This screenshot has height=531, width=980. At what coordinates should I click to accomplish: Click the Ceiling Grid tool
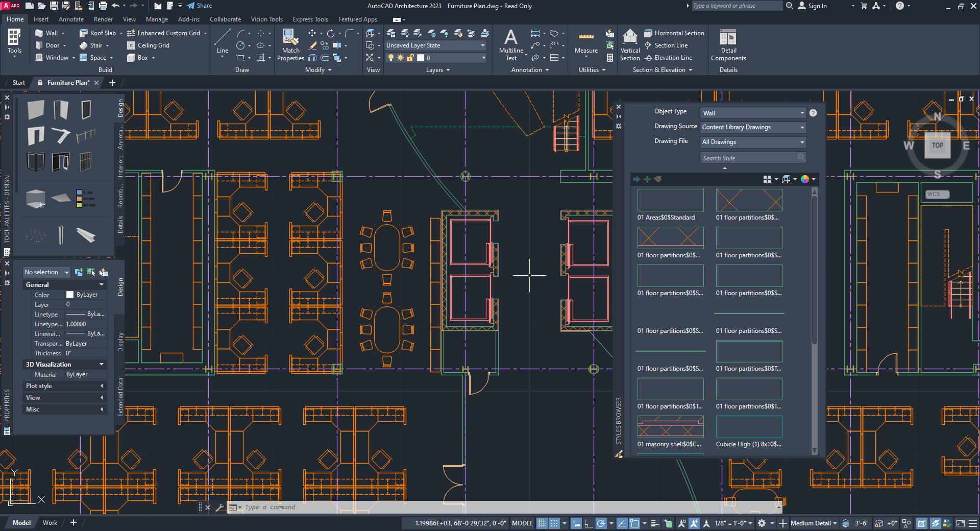(x=149, y=45)
